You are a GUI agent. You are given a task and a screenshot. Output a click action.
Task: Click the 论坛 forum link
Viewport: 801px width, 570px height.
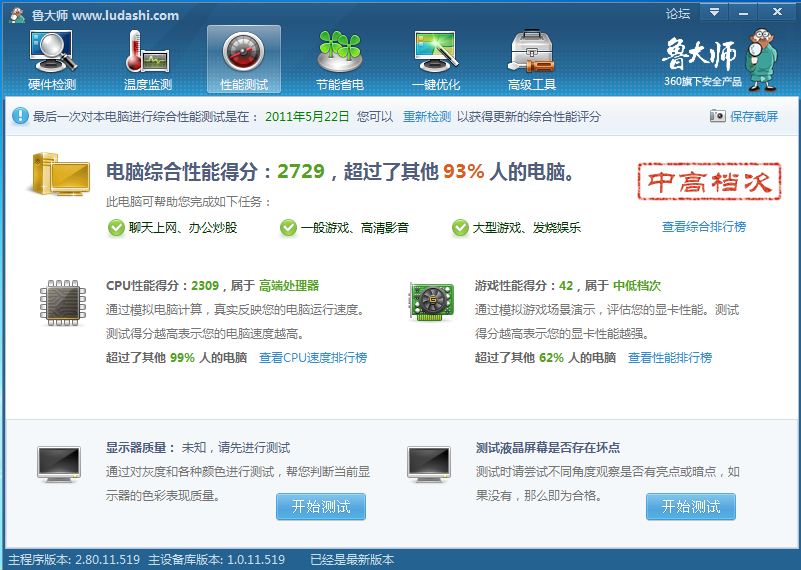coord(677,14)
